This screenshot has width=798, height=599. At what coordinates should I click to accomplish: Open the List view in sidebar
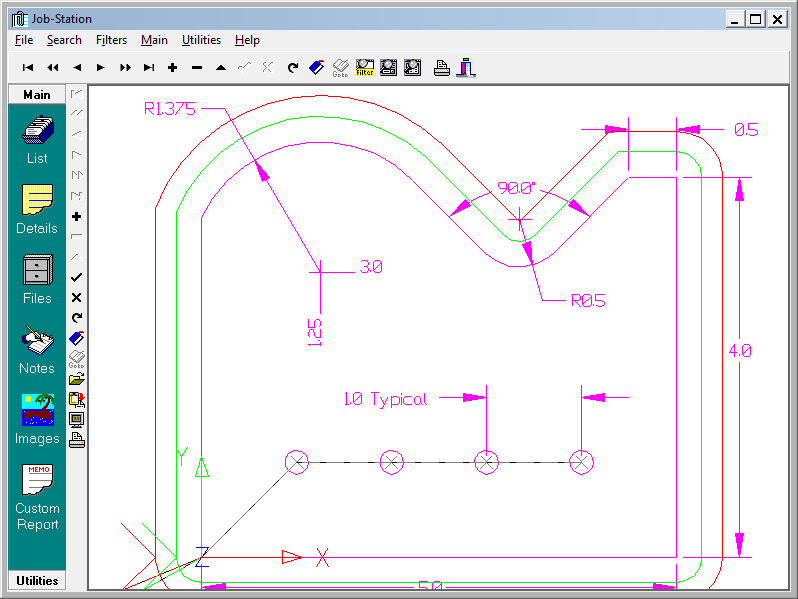point(37,140)
